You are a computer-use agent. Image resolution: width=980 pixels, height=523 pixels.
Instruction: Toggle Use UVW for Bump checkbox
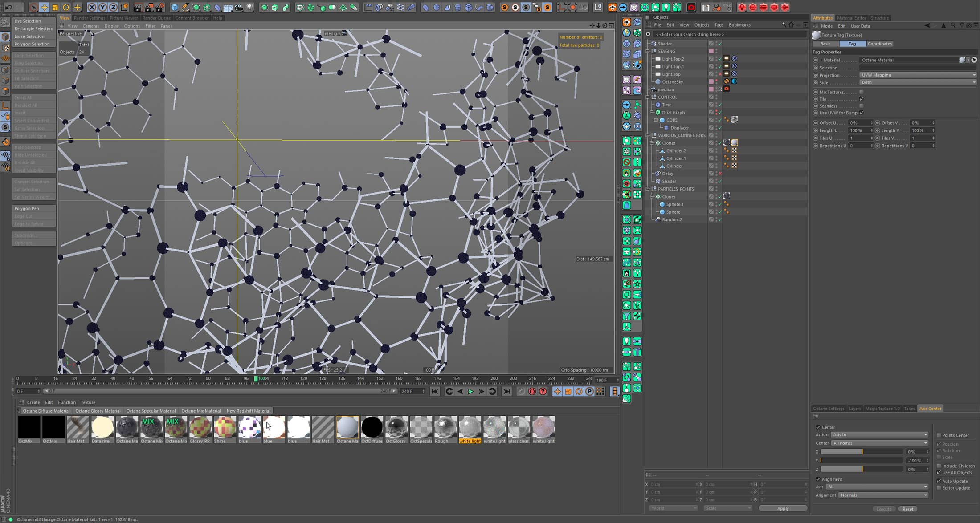point(862,113)
